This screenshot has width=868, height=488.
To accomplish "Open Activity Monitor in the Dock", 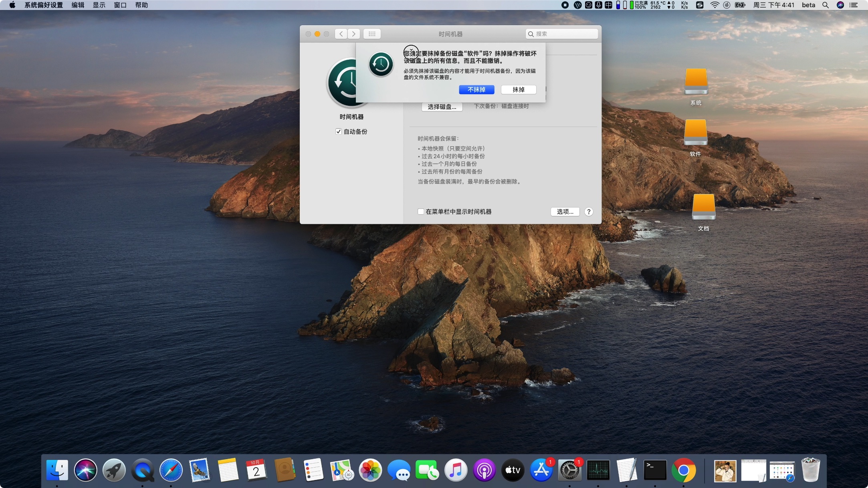I will [x=598, y=470].
